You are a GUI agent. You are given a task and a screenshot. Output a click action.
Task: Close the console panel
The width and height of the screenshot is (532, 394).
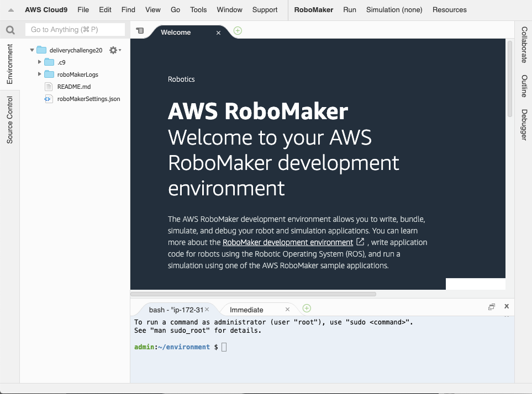click(507, 306)
